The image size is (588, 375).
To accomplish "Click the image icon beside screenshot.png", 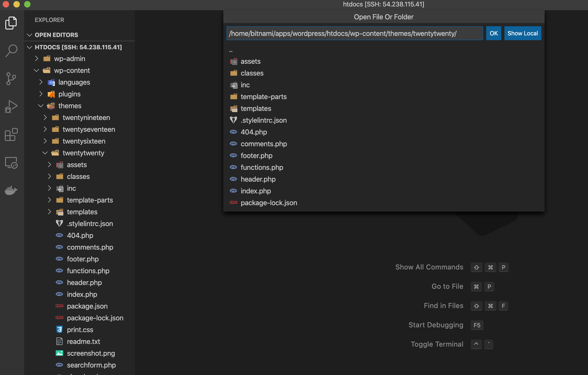I will pos(59,353).
